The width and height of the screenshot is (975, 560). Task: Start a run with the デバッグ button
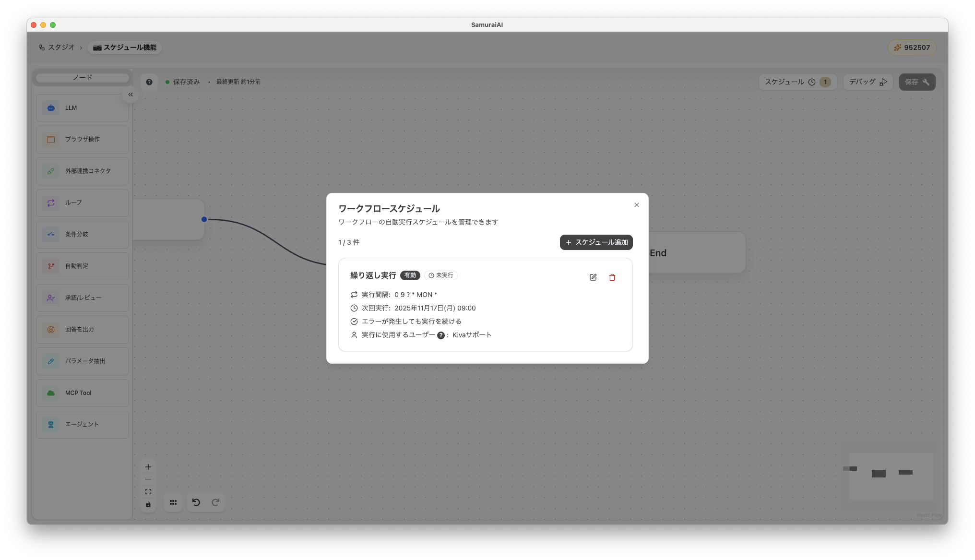coord(868,82)
